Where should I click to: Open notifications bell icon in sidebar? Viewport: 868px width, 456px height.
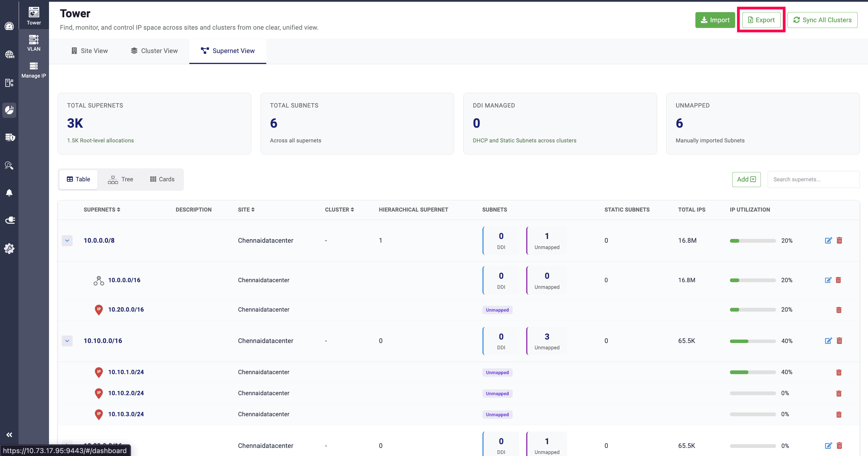coord(10,193)
